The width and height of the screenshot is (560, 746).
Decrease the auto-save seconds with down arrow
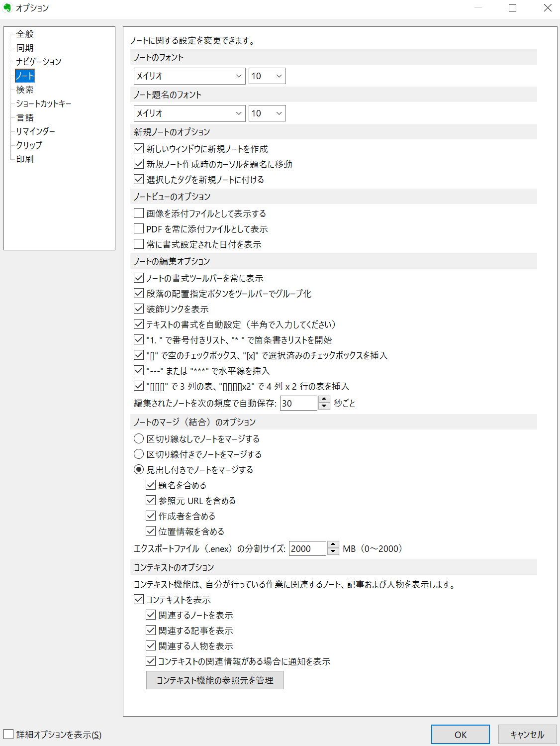(x=324, y=407)
